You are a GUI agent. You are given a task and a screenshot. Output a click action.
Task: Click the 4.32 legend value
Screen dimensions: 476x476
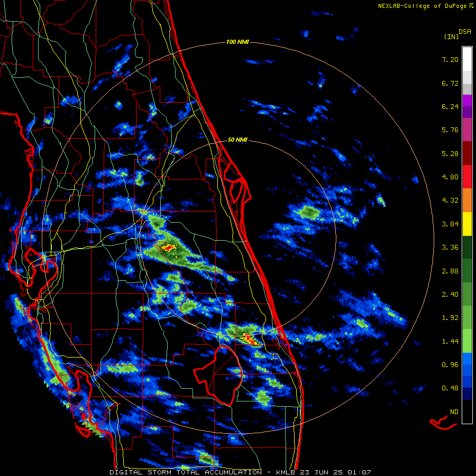pos(450,200)
